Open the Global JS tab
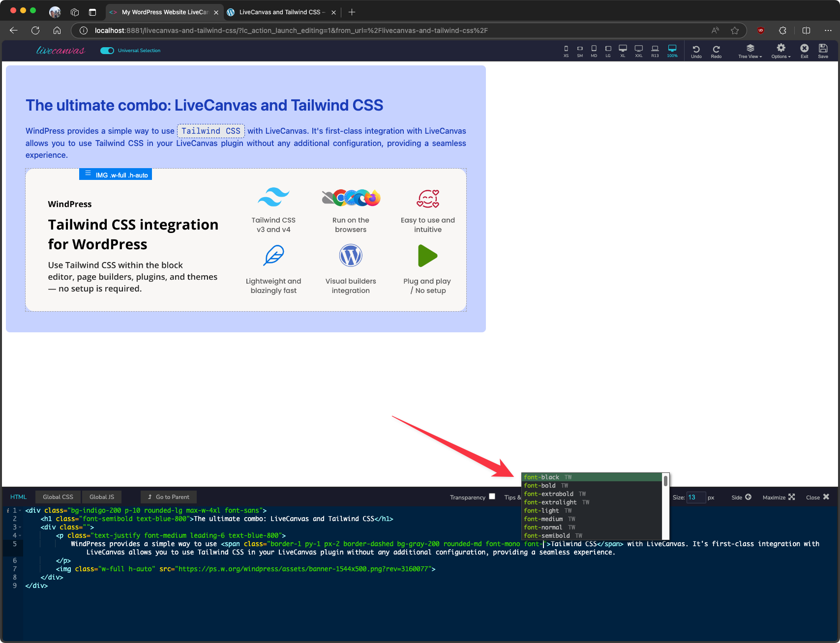 click(x=102, y=497)
